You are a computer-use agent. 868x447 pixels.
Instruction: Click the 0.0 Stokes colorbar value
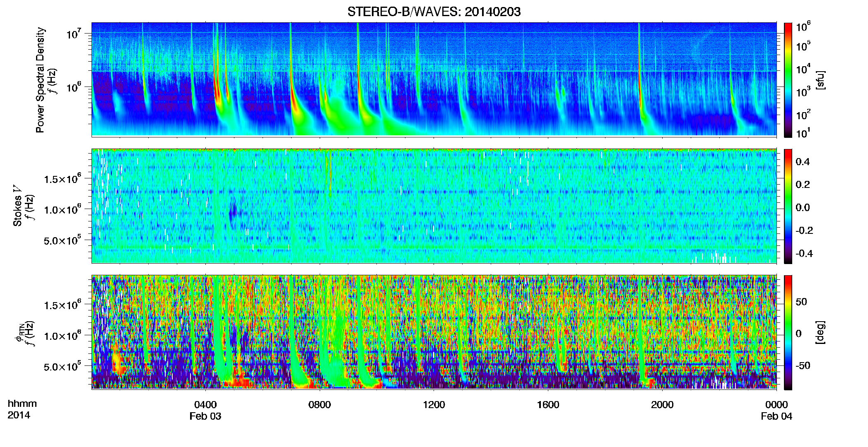(803, 207)
